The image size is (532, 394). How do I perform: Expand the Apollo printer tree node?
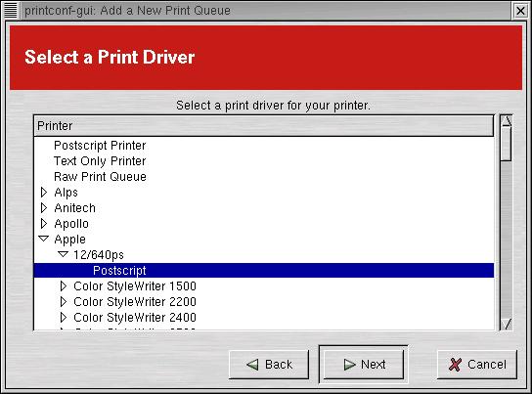[44, 224]
